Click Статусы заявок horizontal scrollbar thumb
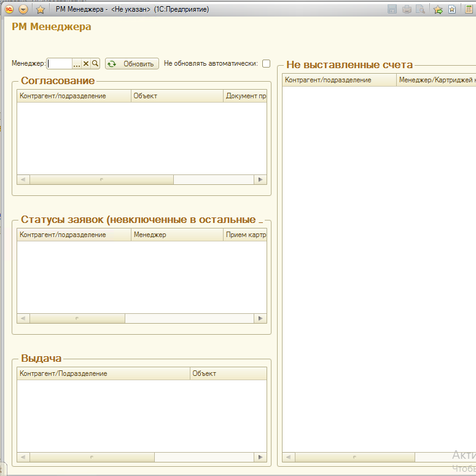476x476 pixels. (x=77, y=318)
